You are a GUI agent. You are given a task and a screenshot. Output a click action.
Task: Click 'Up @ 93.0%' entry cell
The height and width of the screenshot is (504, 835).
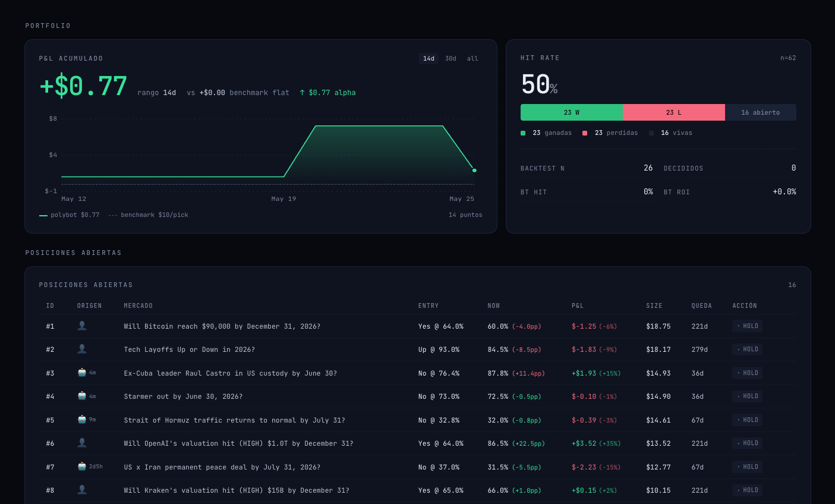click(x=439, y=349)
